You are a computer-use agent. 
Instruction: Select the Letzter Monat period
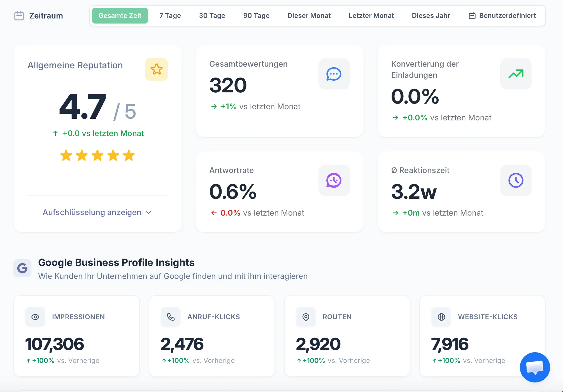(x=371, y=16)
